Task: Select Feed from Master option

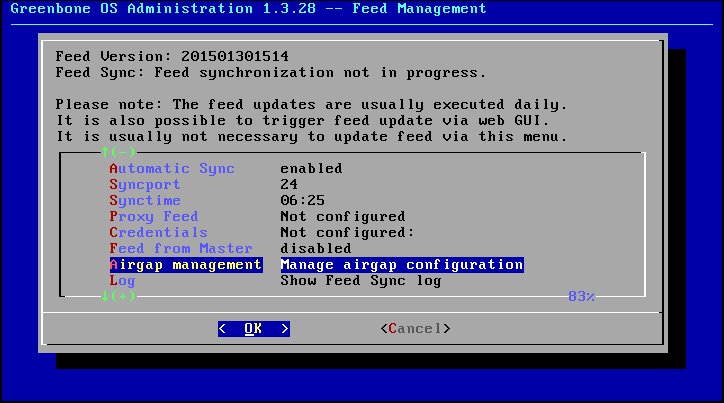Action: click(x=181, y=248)
